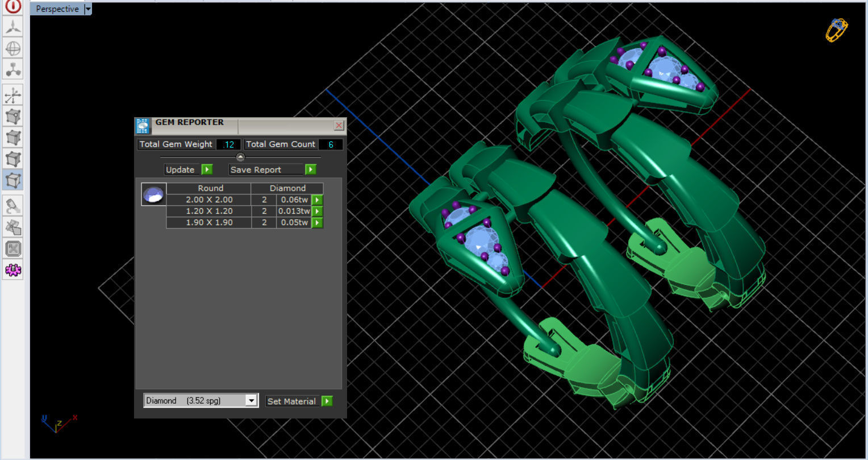Viewport: 868px width, 460px height.
Task: Click the red circular power icon
Action: [x=12, y=6]
